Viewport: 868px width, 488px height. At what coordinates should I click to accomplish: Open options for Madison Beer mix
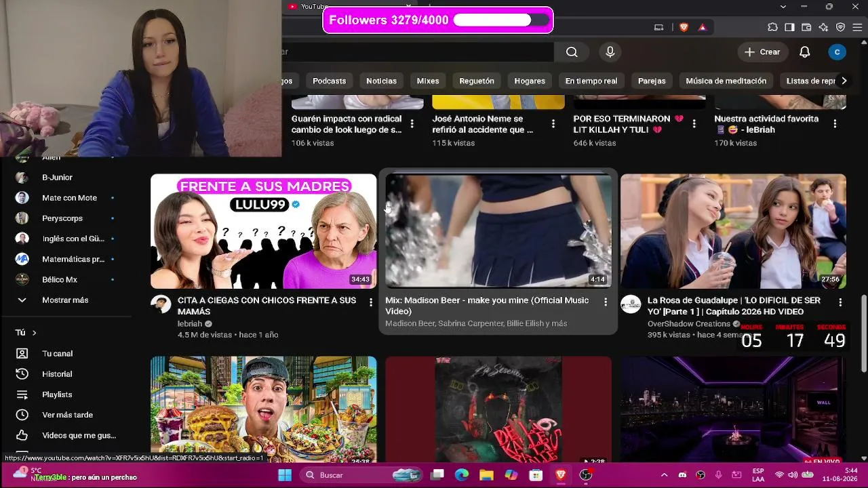[606, 302]
